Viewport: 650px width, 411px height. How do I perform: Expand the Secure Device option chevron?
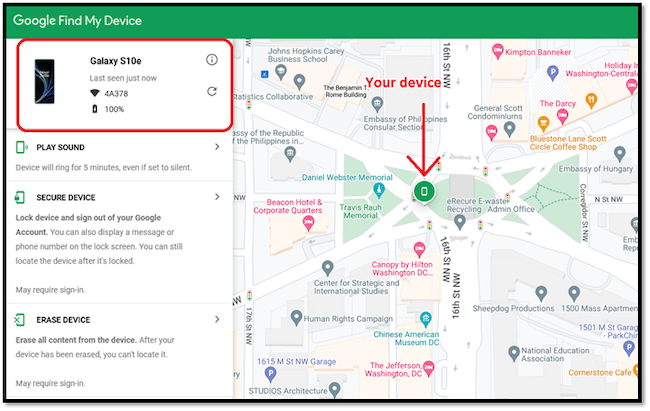pyautogui.click(x=217, y=197)
